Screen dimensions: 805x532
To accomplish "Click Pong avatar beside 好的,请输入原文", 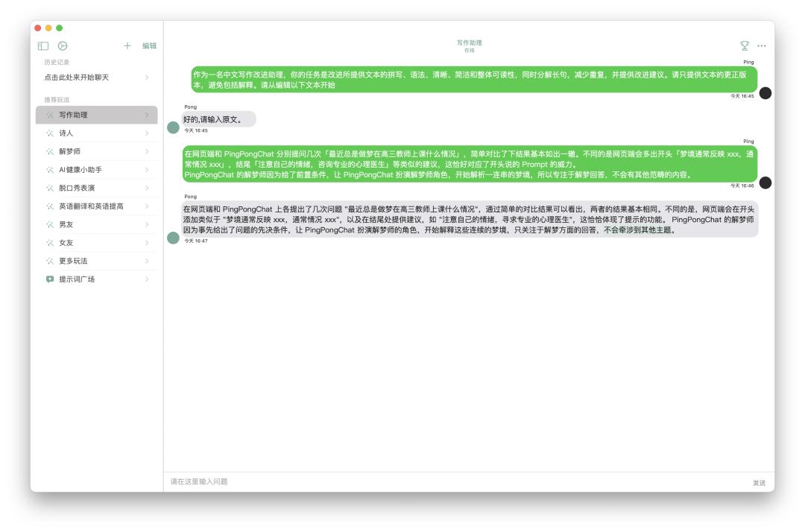I will point(174,127).
